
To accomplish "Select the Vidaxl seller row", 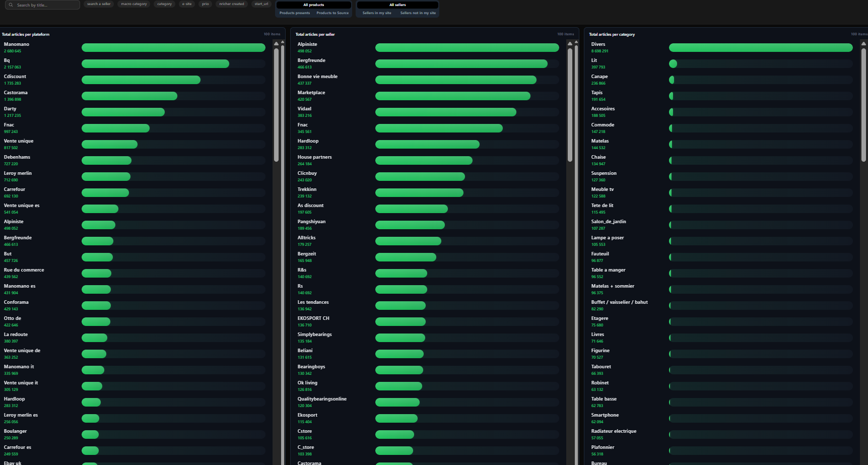I will tap(428, 112).
